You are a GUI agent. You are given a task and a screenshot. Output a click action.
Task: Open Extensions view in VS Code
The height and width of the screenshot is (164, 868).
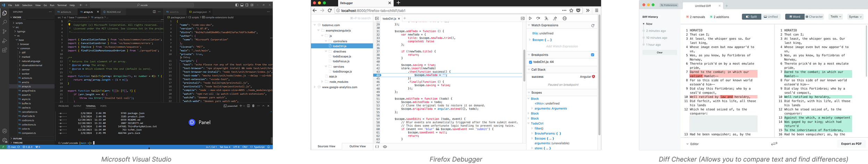point(5,50)
